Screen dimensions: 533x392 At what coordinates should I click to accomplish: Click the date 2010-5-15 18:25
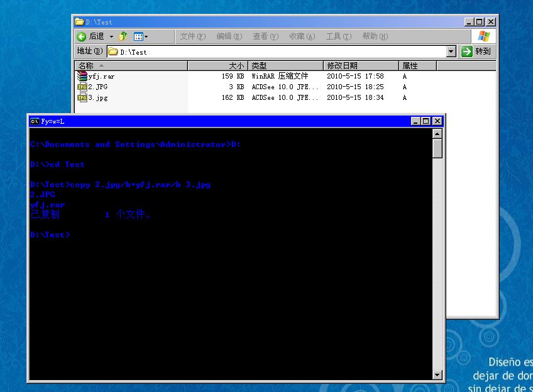355,87
